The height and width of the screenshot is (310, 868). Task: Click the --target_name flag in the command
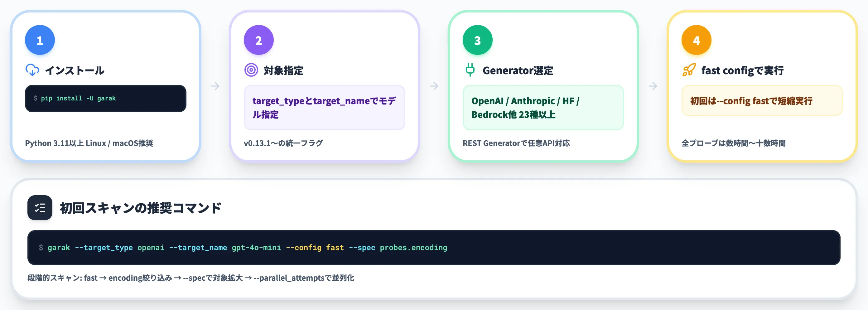pyautogui.click(x=198, y=248)
